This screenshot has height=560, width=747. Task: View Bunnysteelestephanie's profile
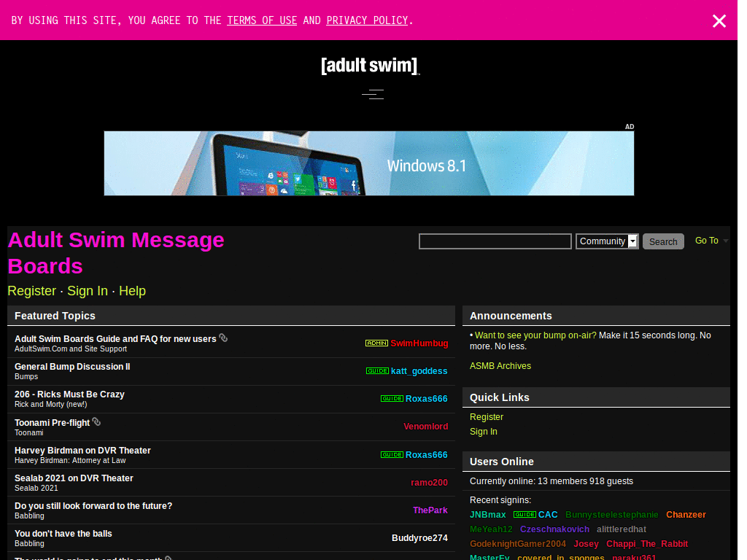click(x=612, y=515)
